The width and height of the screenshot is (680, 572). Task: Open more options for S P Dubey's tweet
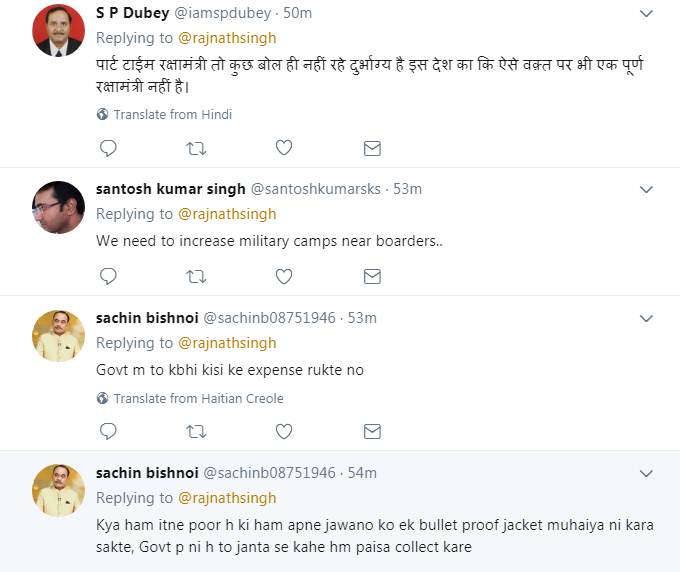click(646, 13)
